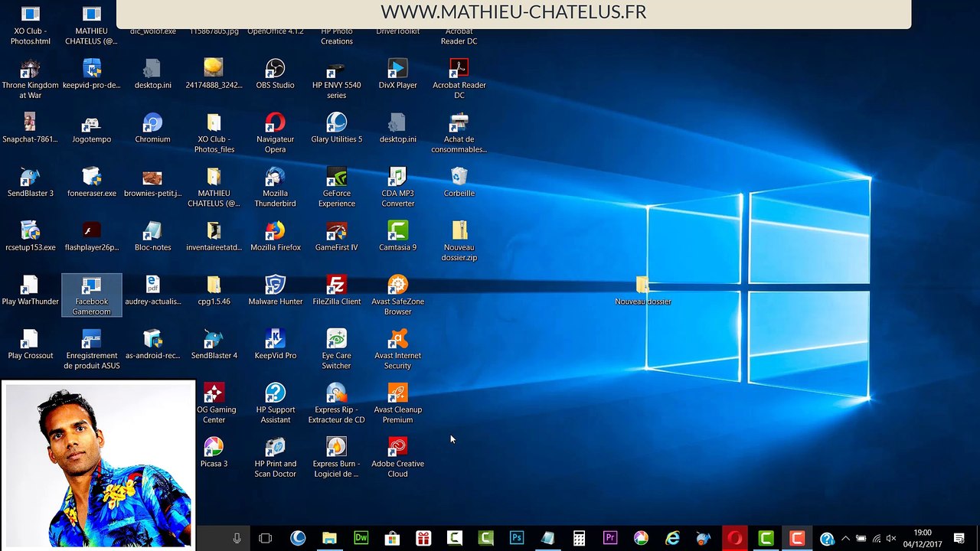Screen dimensions: 980x551
Task: Open Achat de consommables shortcut
Action: [459, 133]
